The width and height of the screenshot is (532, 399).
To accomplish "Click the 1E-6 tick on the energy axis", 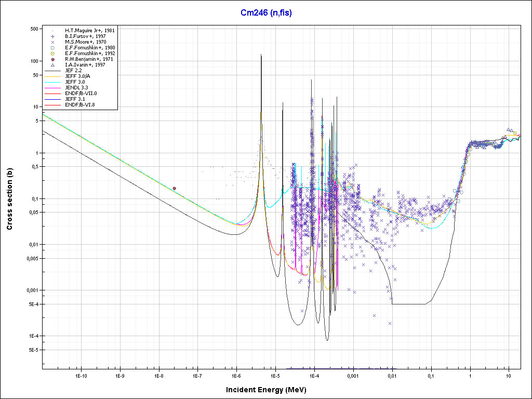I will pyautogui.click(x=236, y=375).
